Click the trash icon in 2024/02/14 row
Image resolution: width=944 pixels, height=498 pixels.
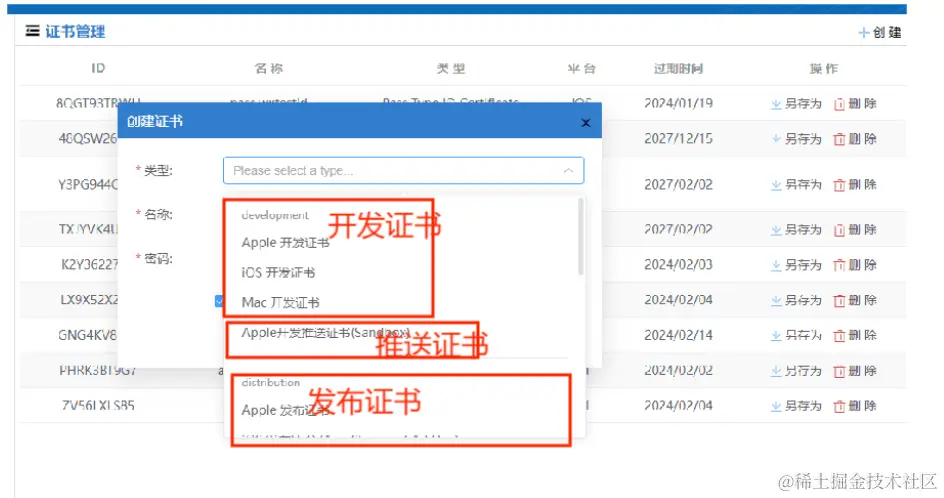click(839, 336)
